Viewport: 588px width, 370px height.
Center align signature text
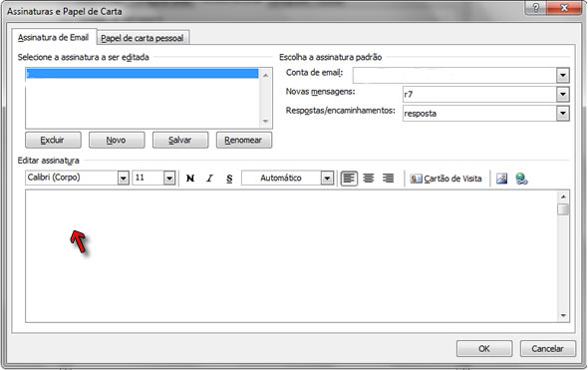pyautogui.click(x=369, y=179)
